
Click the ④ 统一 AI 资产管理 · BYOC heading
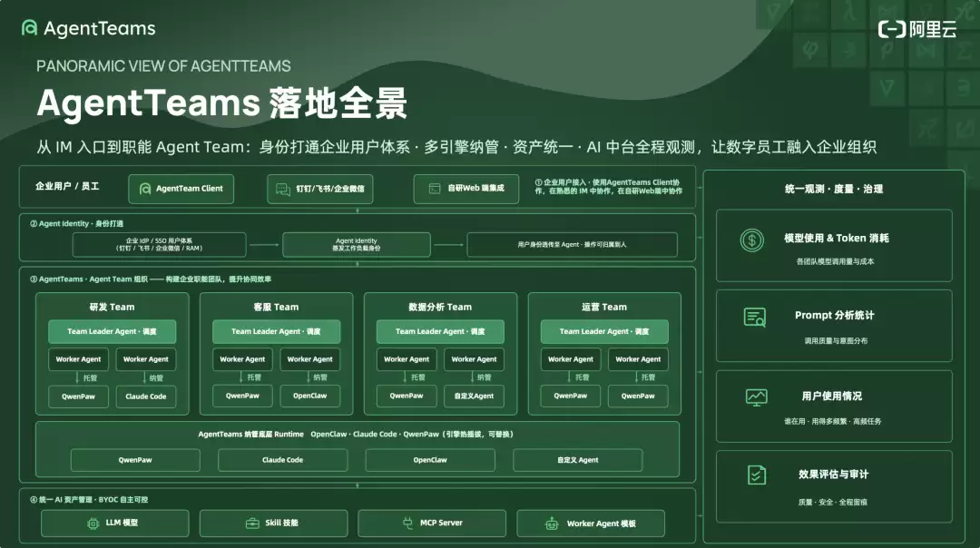[89, 500]
